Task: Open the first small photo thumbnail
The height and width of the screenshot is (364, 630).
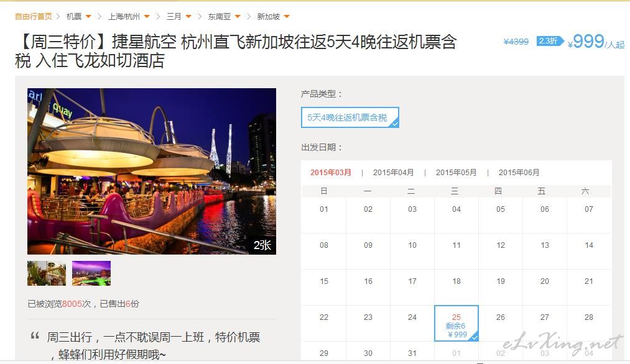Action: (47, 273)
